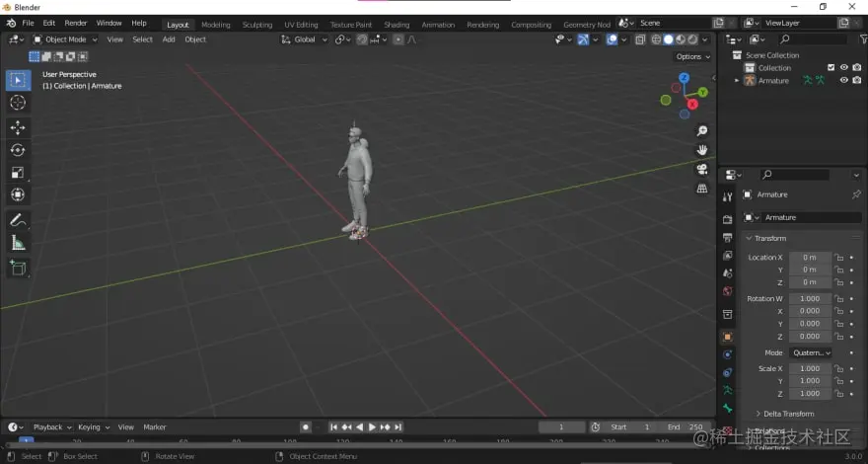Toggle snapping magnet in header
This screenshot has height=464, width=868.
[x=362, y=39]
